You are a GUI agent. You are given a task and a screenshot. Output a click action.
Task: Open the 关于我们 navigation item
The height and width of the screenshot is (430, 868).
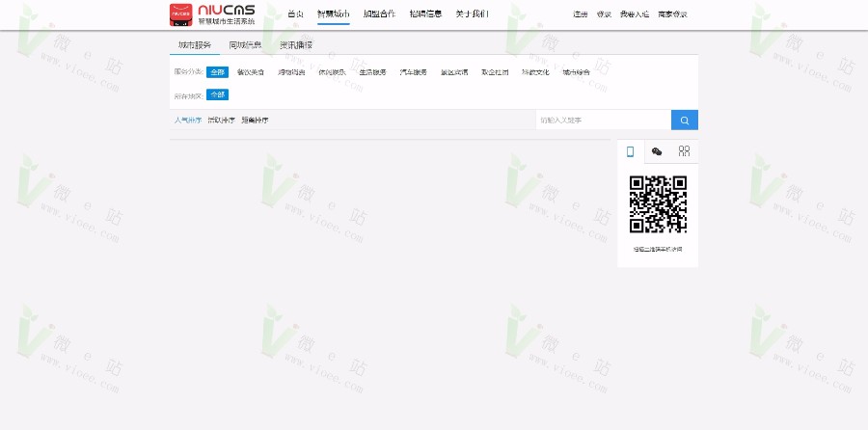[x=473, y=13]
